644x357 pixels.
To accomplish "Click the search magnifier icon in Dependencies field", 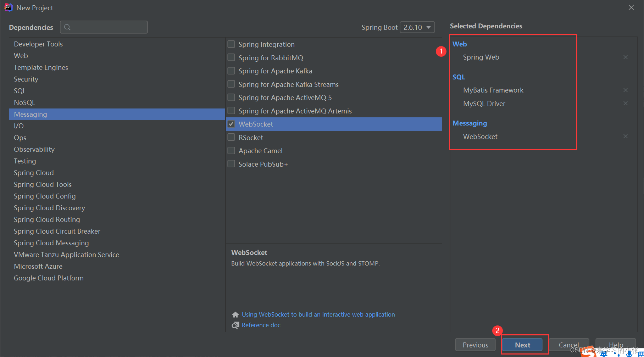I will click(x=67, y=27).
